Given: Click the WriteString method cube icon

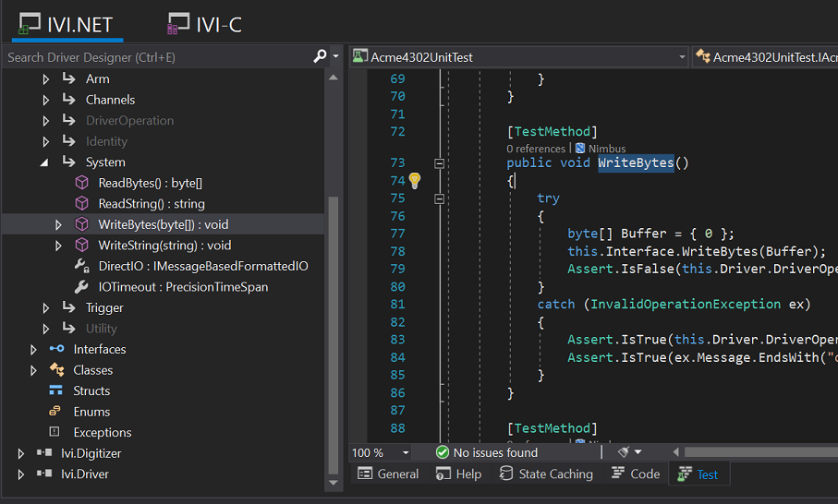Looking at the screenshot, I should click(82, 245).
